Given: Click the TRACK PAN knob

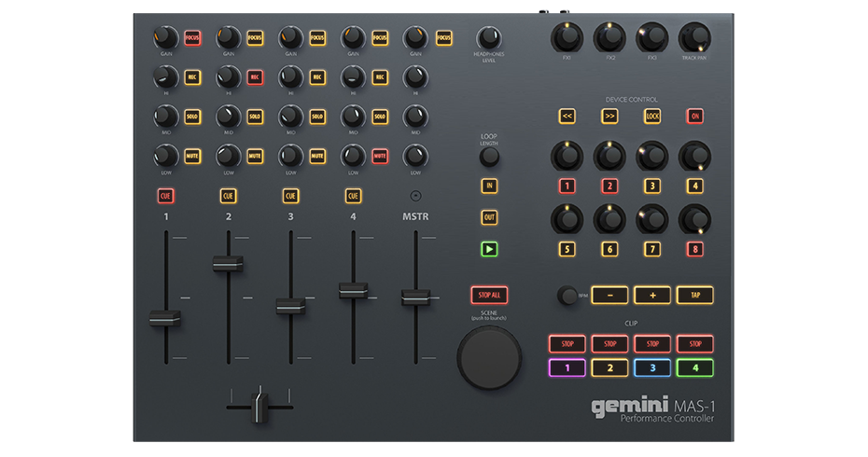Looking at the screenshot, I should click(694, 37).
